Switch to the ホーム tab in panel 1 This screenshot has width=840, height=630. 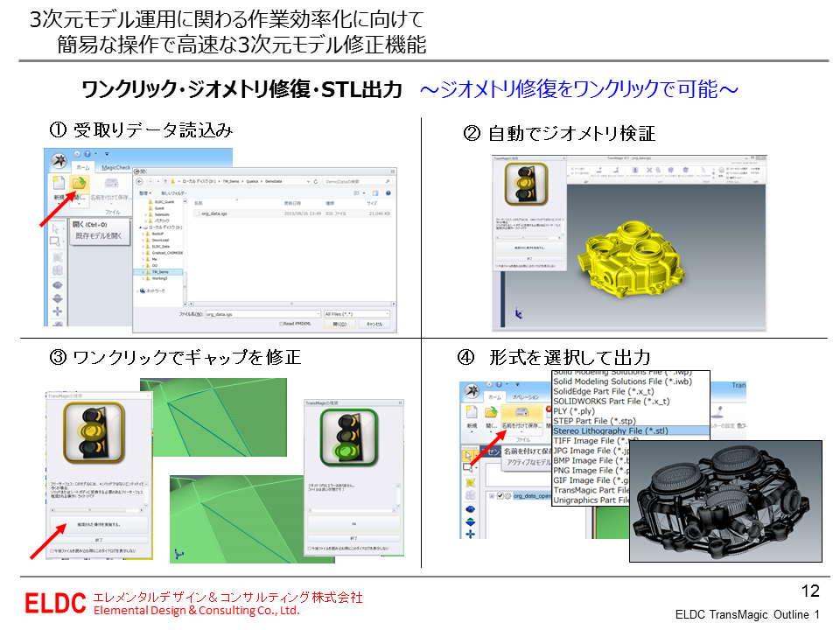(x=83, y=167)
